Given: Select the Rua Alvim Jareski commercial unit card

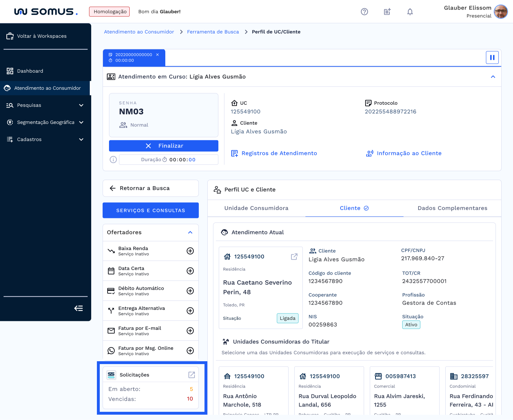Looking at the screenshot, I should (404, 390).
